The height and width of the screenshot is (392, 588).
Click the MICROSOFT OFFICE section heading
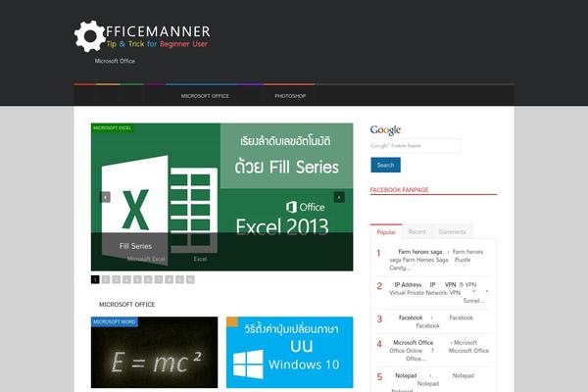(x=126, y=304)
